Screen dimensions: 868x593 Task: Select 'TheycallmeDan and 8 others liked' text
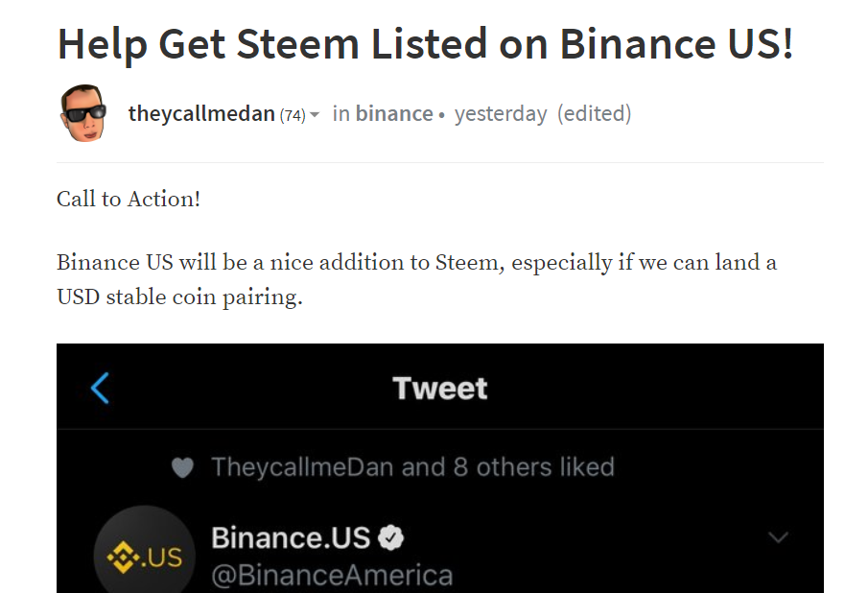(412, 467)
